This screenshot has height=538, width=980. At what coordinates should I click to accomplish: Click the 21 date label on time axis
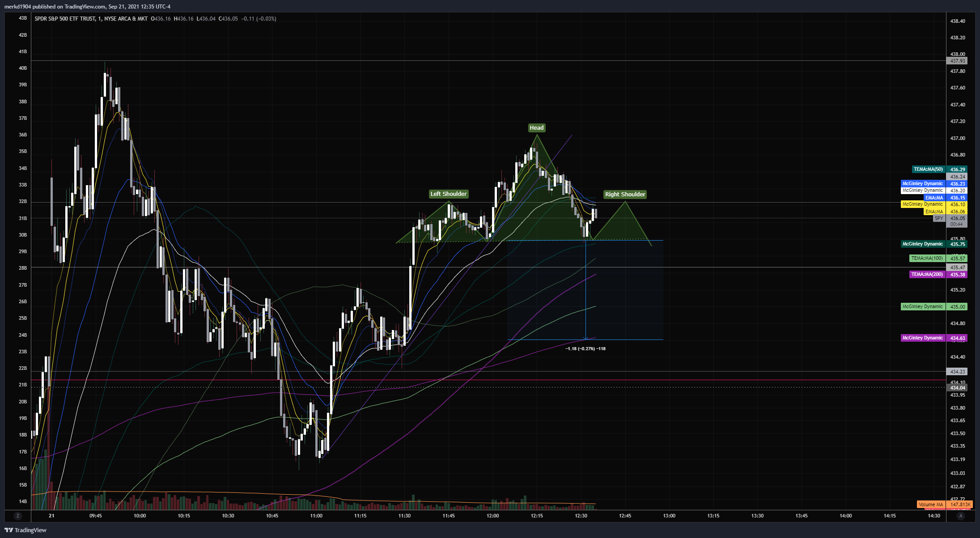click(52, 516)
